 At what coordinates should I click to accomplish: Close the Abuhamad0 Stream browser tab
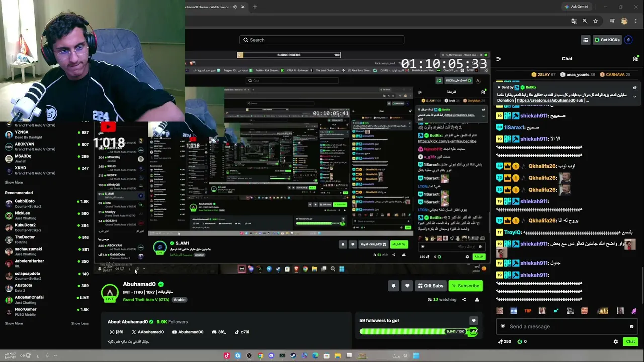tap(243, 7)
